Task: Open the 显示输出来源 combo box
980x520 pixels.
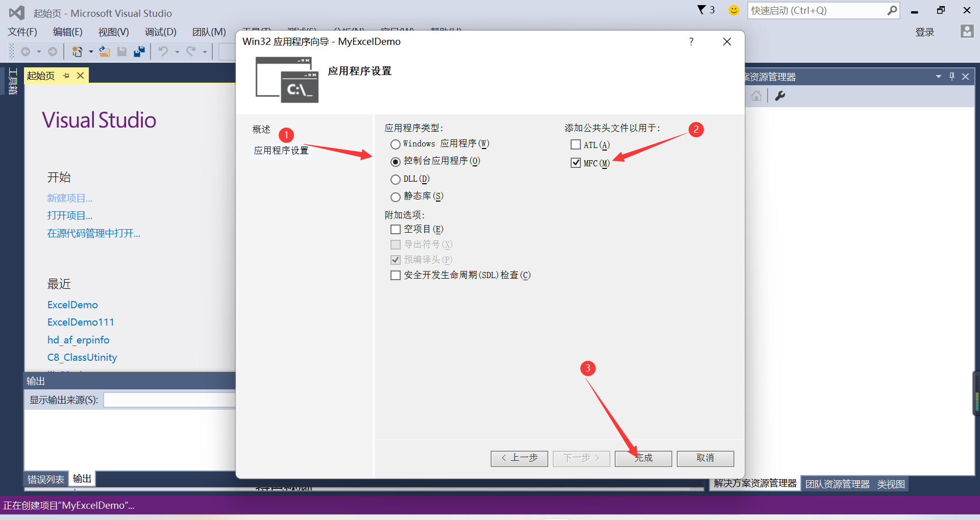Action: click(169, 400)
